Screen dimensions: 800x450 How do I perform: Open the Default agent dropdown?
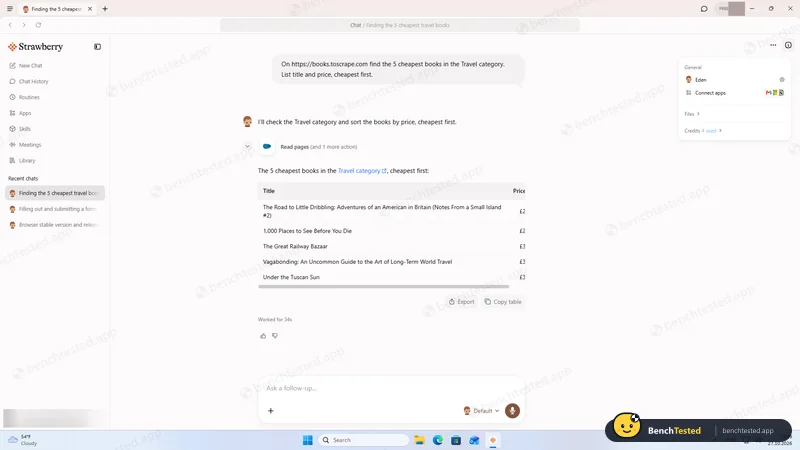tap(482, 411)
